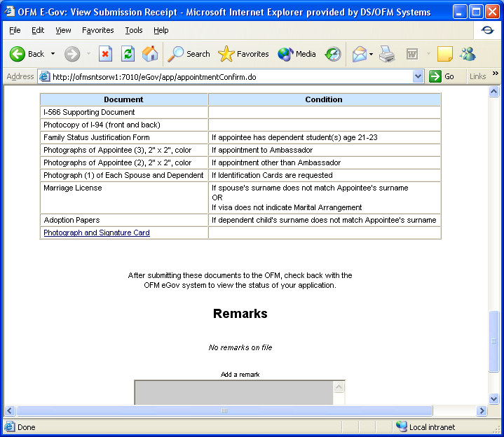Click the Go button
The width and height of the screenshot is (504, 437).
[x=442, y=76]
